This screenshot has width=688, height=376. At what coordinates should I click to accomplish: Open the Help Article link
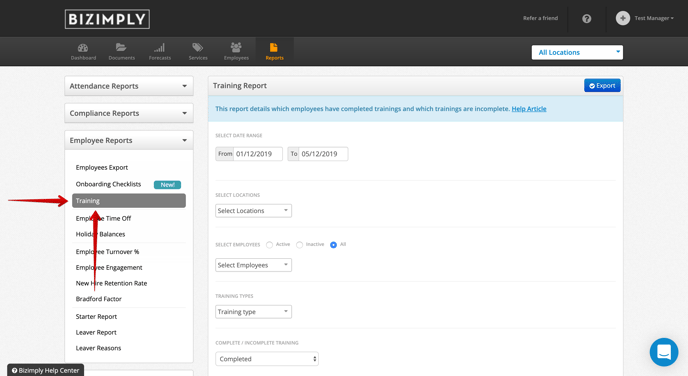(529, 109)
